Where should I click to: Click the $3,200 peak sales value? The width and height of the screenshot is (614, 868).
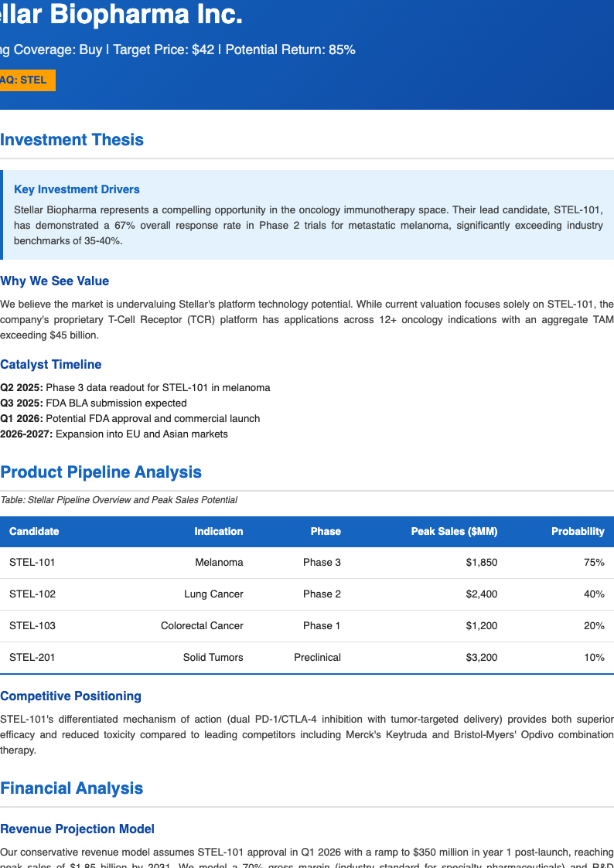[481, 657]
